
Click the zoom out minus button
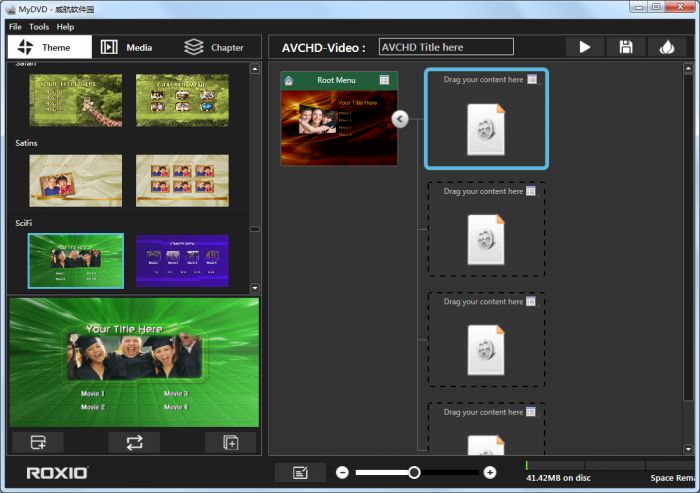click(342, 472)
